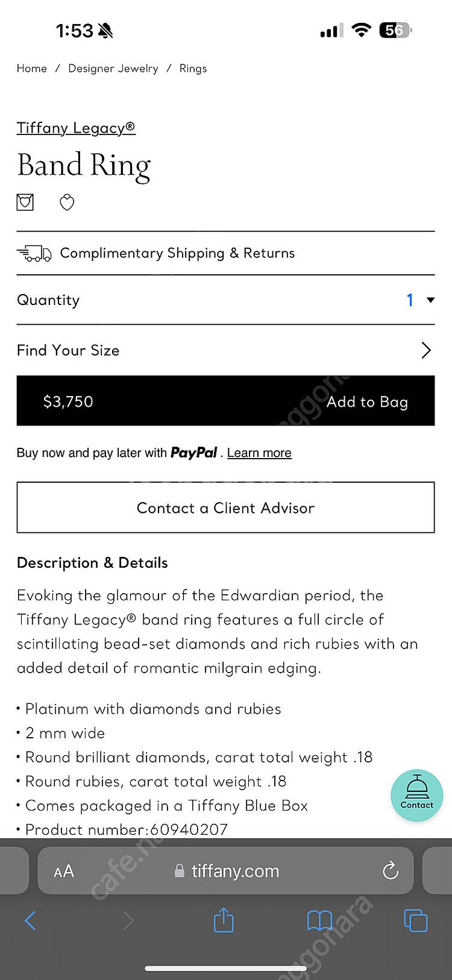This screenshot has height=980, width=452.
Task: Go to Home breadcrumb
Action: (x=32, y=69)
